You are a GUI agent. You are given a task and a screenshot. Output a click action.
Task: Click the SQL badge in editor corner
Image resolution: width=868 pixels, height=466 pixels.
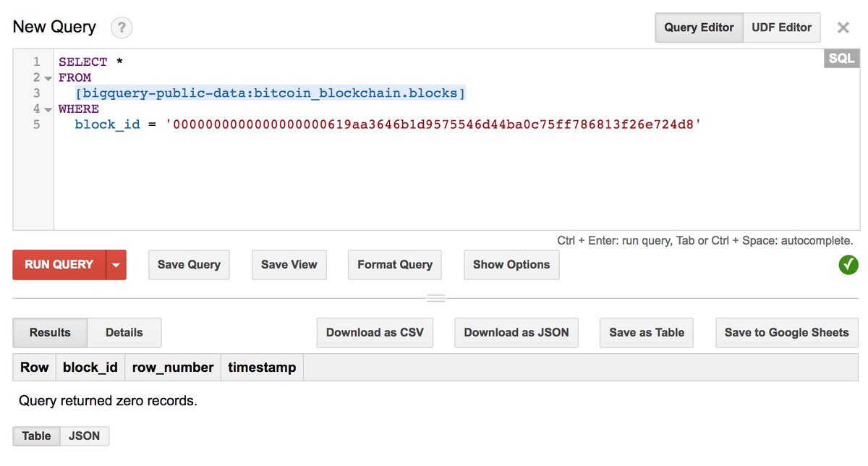(841, 59)
